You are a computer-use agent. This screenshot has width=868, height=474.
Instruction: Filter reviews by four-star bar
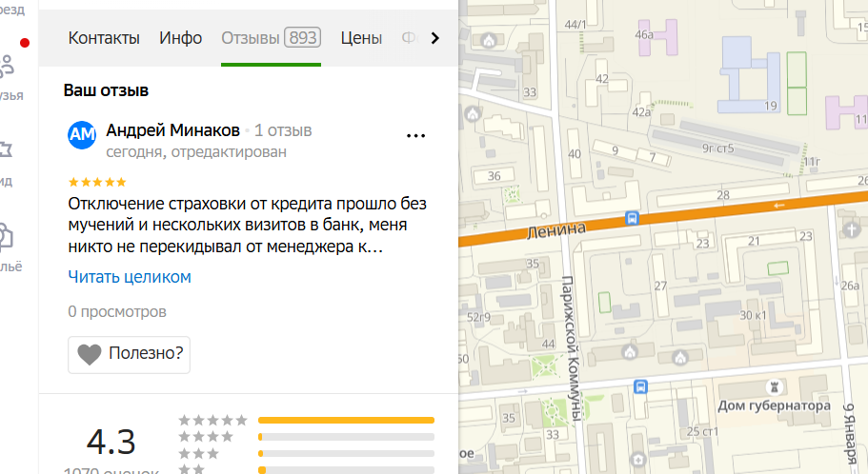pyautogui.click(x=346, y=437)
